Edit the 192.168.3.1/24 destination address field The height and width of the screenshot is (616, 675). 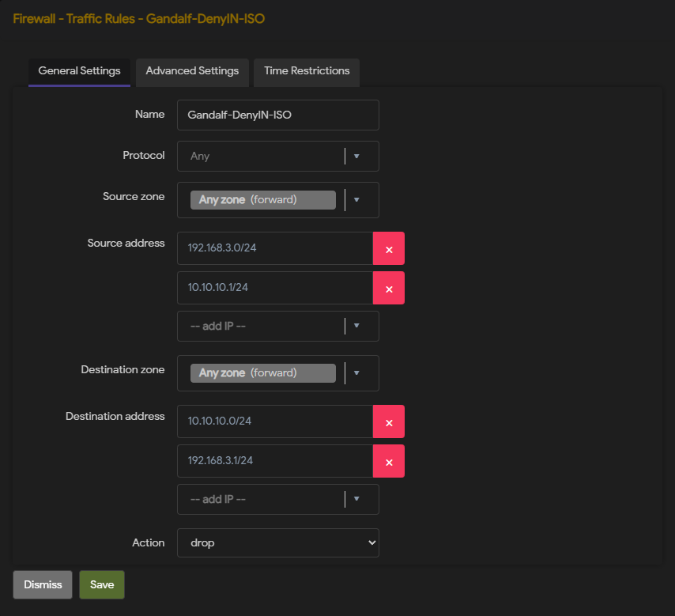tap(275, 461)
